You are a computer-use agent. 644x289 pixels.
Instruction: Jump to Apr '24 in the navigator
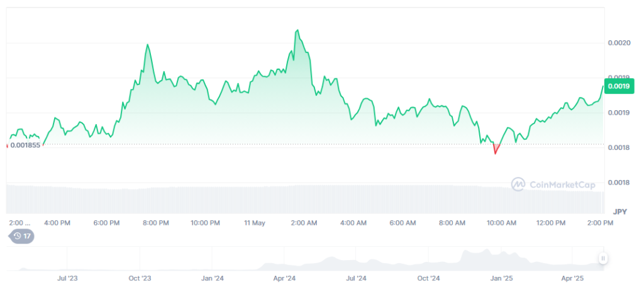point(285,278)
